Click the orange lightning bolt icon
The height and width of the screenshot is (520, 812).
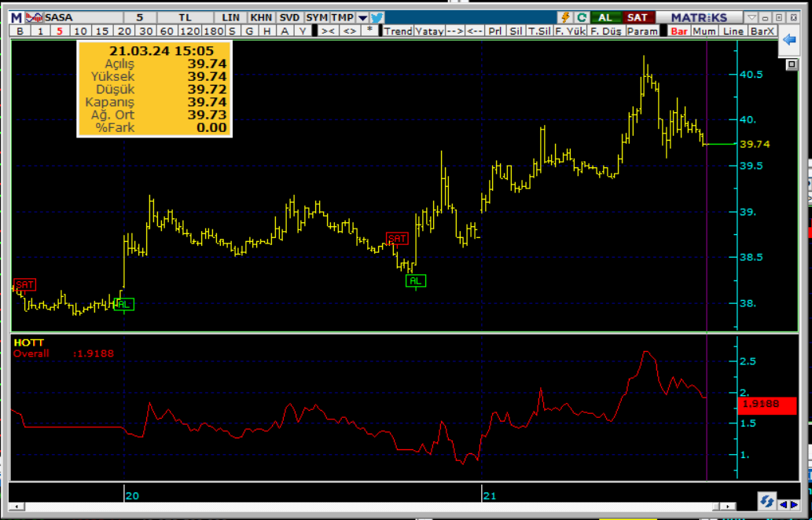pos(565,17)
